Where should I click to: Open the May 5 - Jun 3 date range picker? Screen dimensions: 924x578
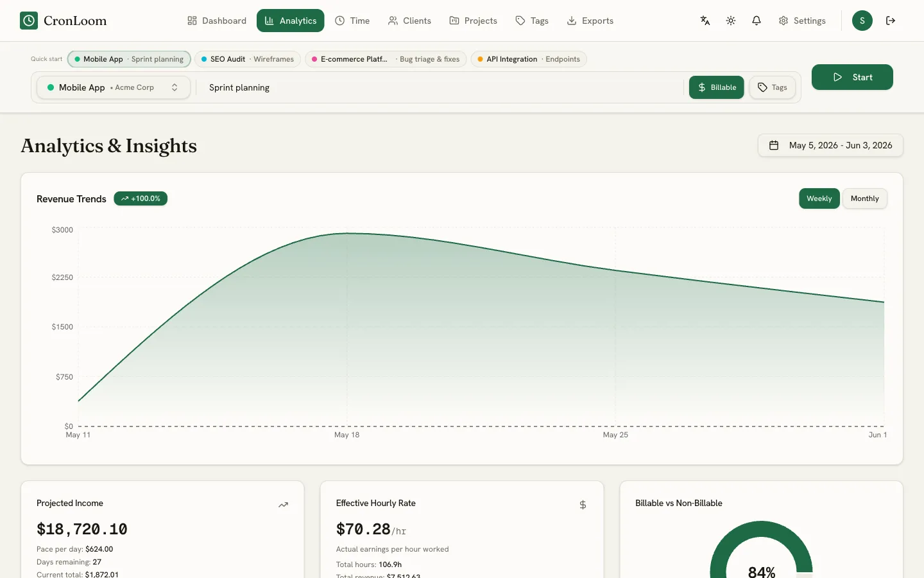point(830,145)
